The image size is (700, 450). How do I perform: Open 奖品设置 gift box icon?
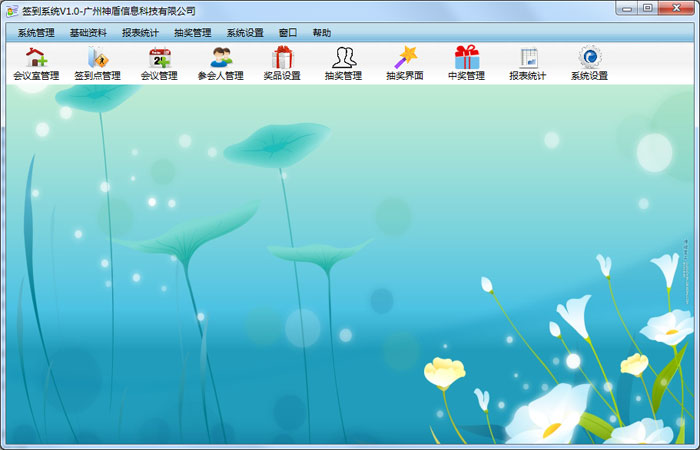pyautogui.click(x=282, y=58)
